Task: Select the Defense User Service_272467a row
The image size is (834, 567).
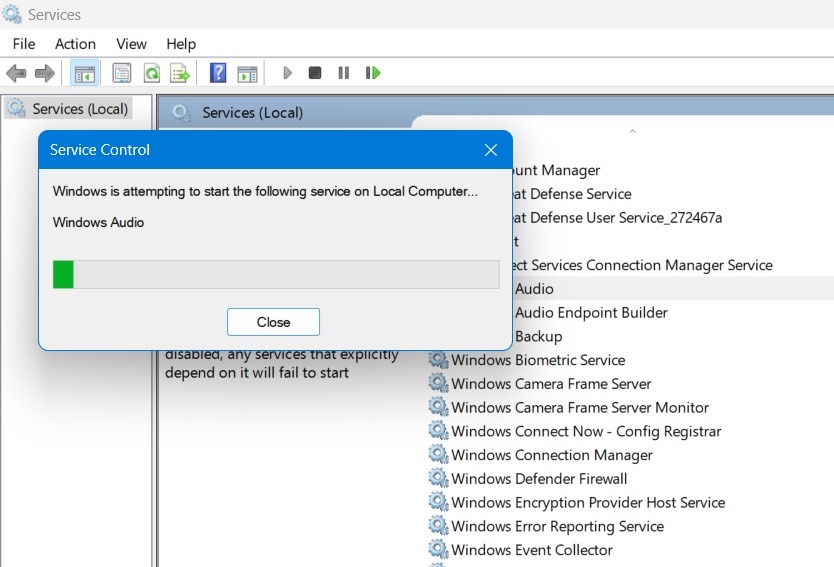Action: 618,218
